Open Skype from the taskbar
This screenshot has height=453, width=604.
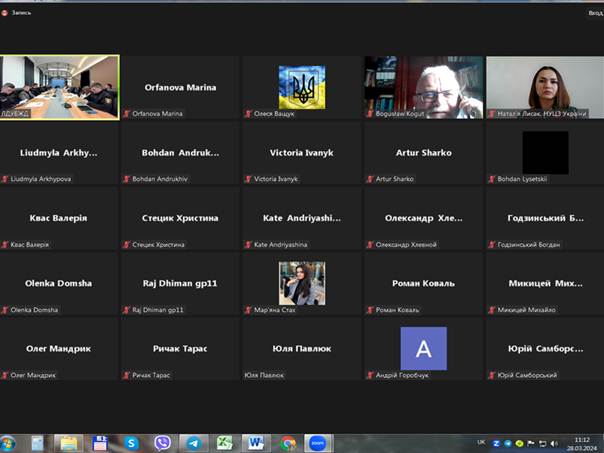(132, 442)
